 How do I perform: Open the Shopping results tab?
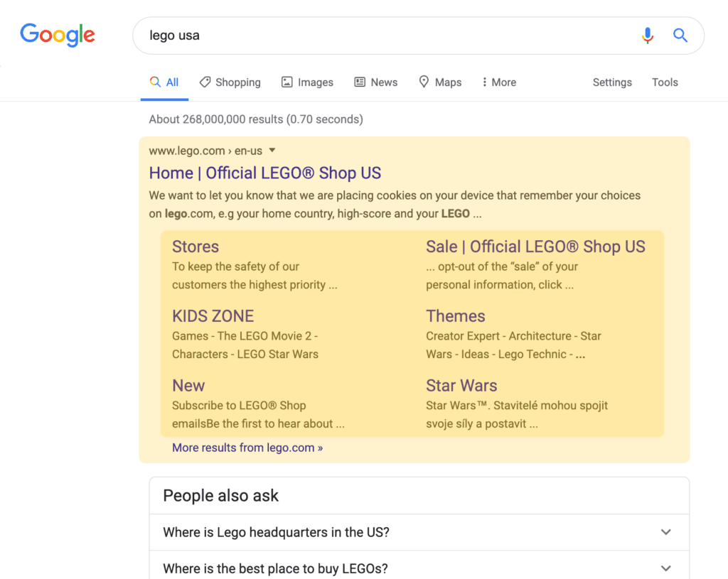tap(230, 82)
